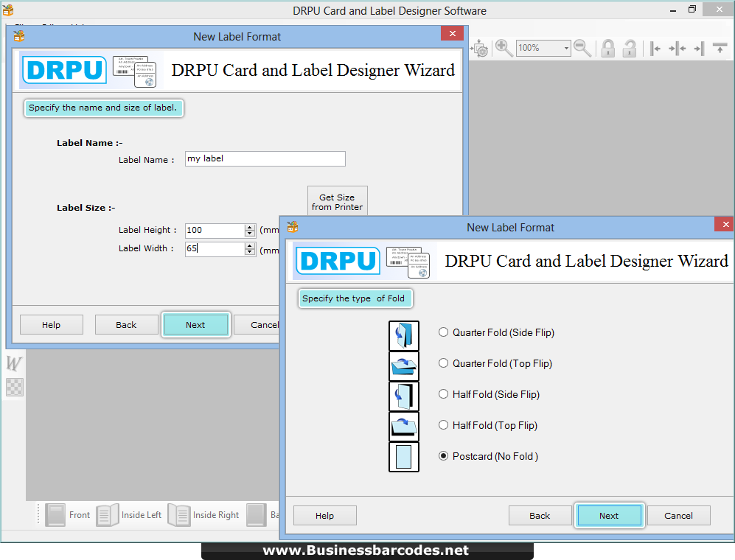The height and width of the screenshot is (560, 735).
Task: Click the align horizontal center icon
Action: click(677, 48)
